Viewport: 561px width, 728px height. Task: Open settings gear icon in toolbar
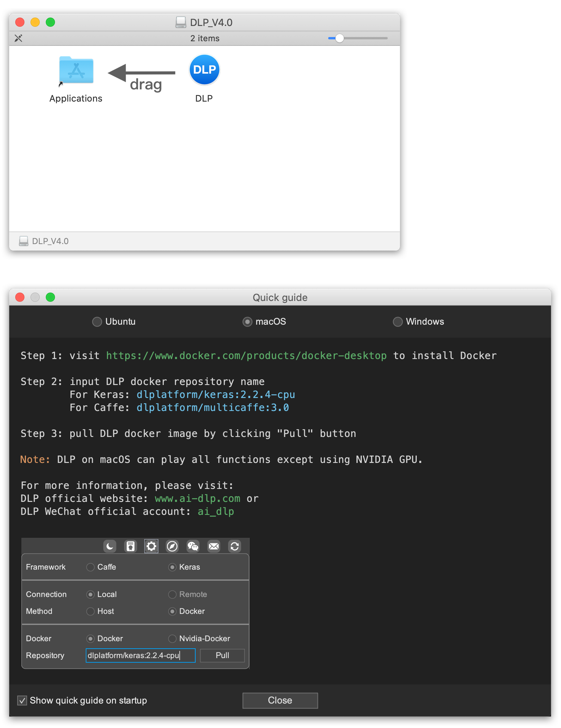tap(152, 546)
